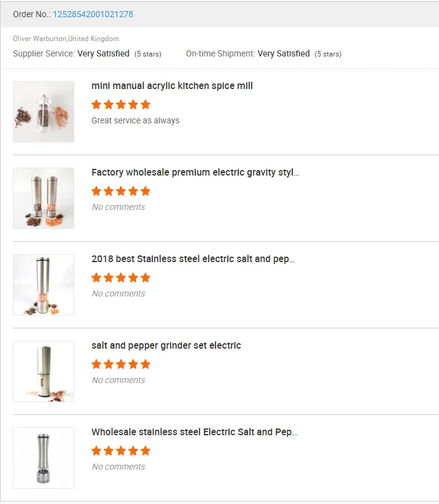Open 'mini manual acrylic kitchen spice mill' title
The image size is (439, 504).
point(172,86)
